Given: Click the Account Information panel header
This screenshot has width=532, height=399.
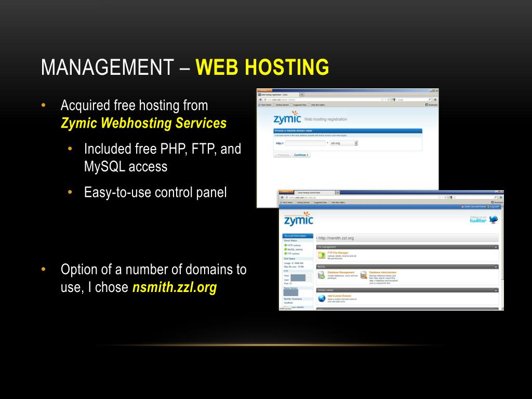Looking at the screenshot, I should (x=298, y=236).
